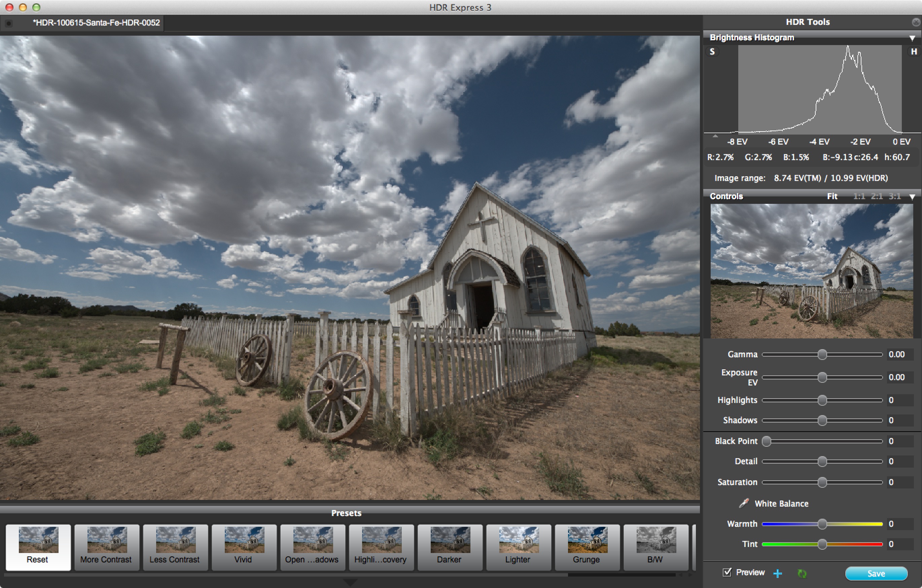
Task: Click the Reset preset button
Action: [x=38, y=547]
